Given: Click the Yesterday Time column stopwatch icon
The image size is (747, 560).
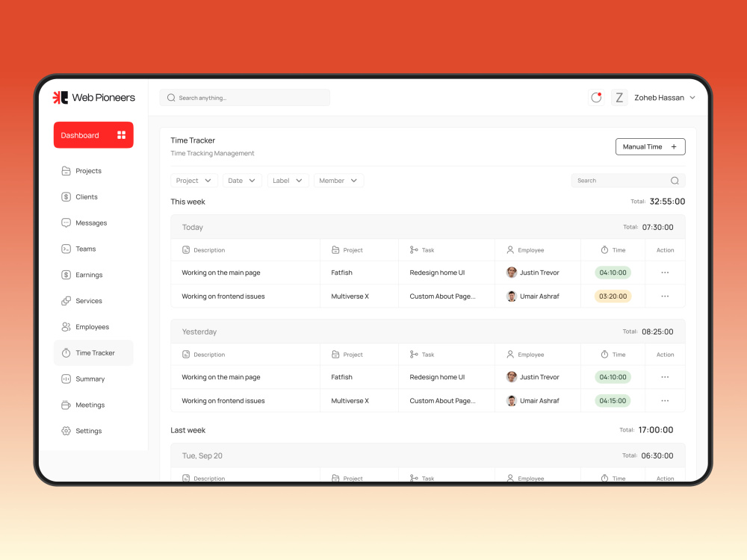Looking at the screenshot, I should tap(604, 354).
